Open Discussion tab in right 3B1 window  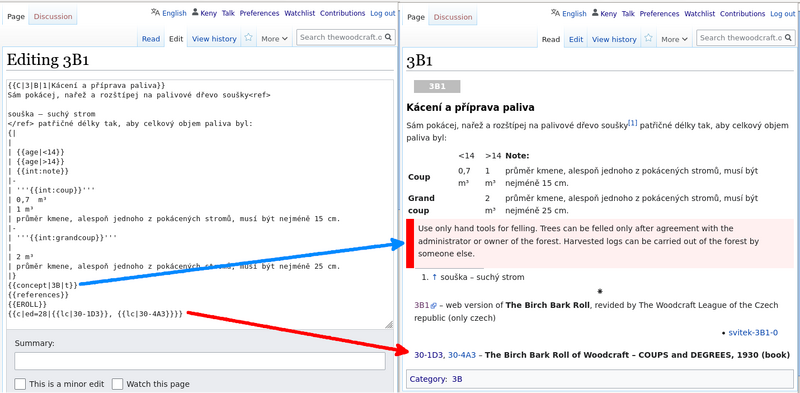click(x=453, y=17)
